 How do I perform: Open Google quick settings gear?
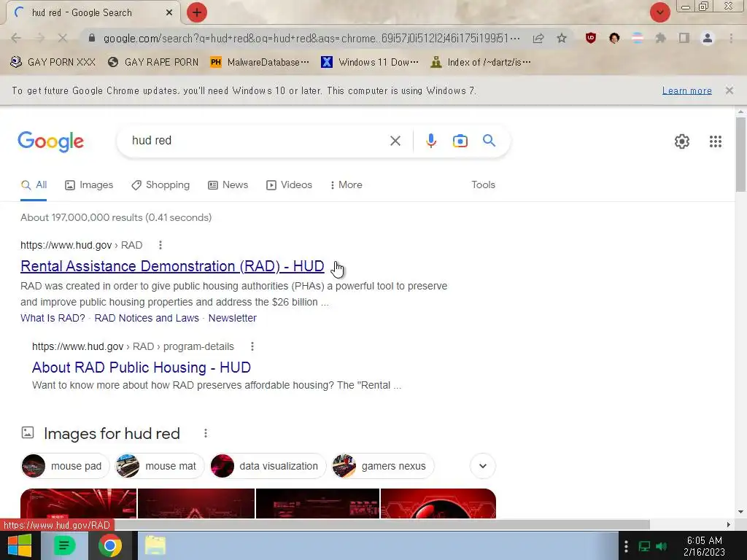pos(682,141)
